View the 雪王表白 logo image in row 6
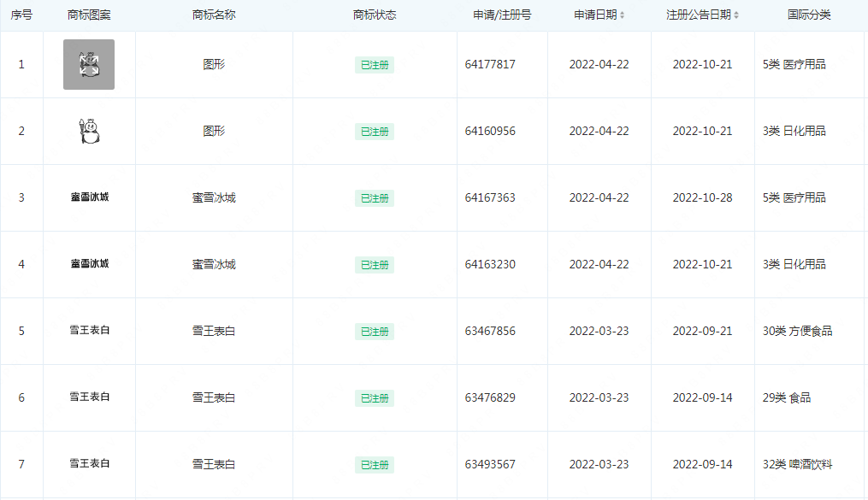 pyautogui.click(x=89, y=397)
